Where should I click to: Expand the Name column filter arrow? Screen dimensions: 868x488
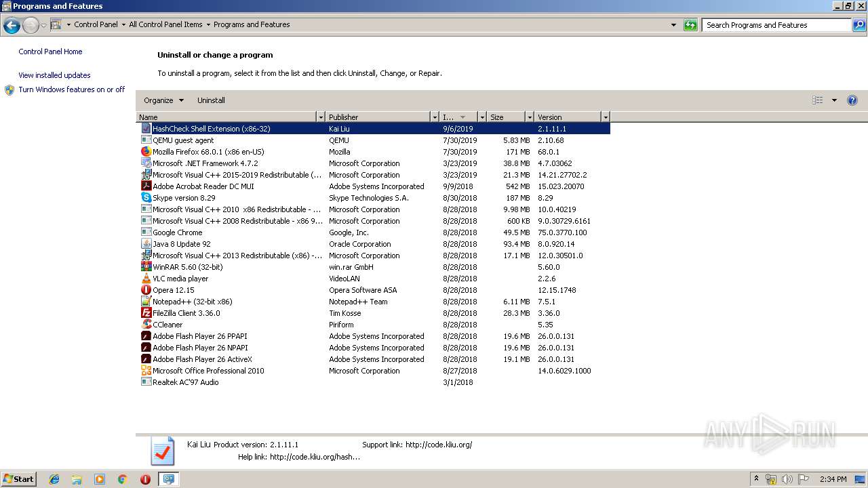(x=321, y=117)
